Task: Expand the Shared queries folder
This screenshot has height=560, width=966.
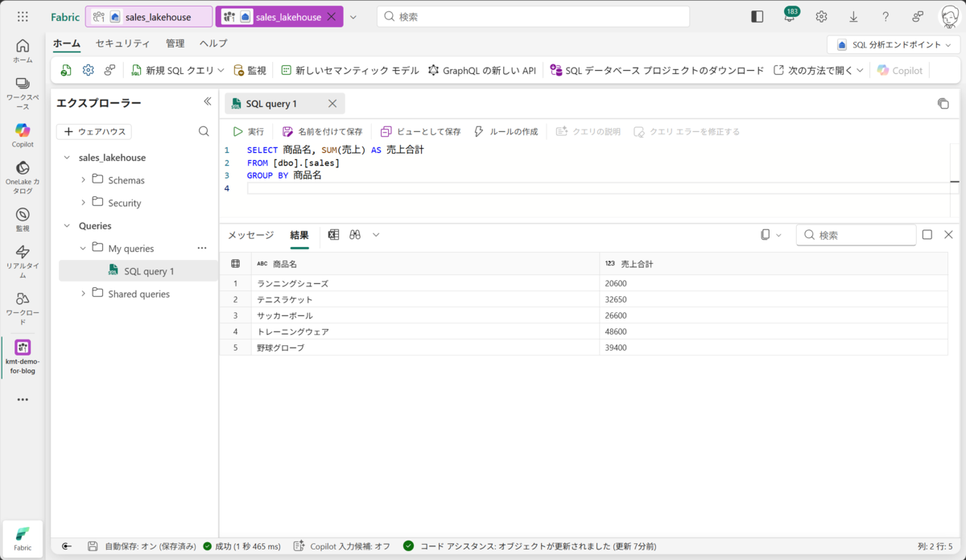Action: (83, 294)
